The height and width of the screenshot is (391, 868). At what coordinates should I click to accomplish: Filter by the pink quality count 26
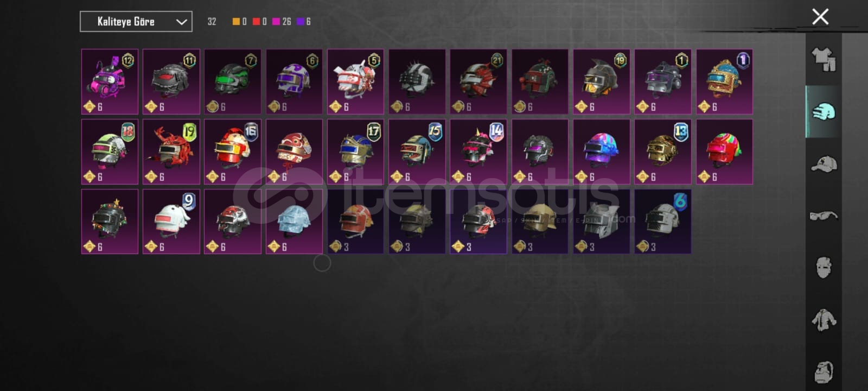point(282,22)
